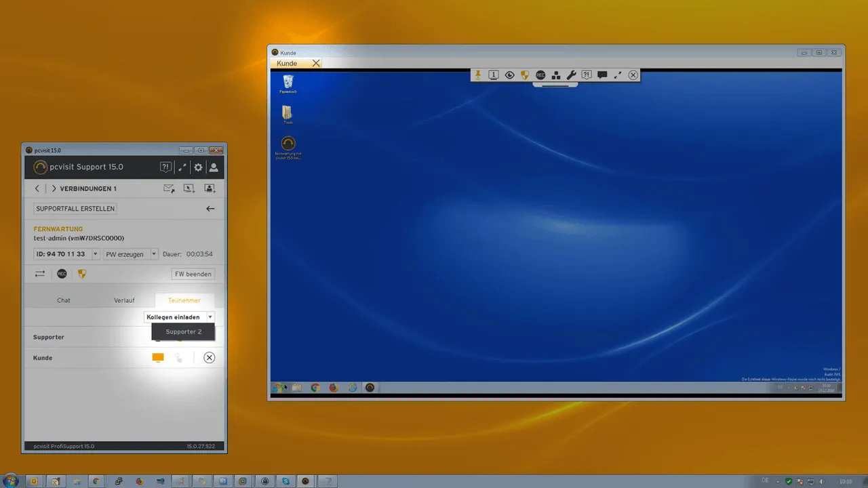
Task: Open the PW erzeugen dropdown arrow
Action: tap(154, 254)
